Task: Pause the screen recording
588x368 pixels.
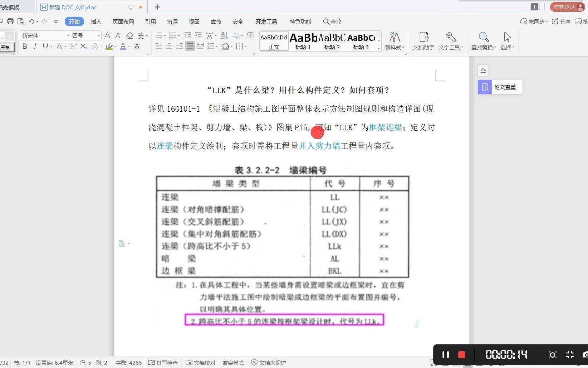Action: (446, 355)
